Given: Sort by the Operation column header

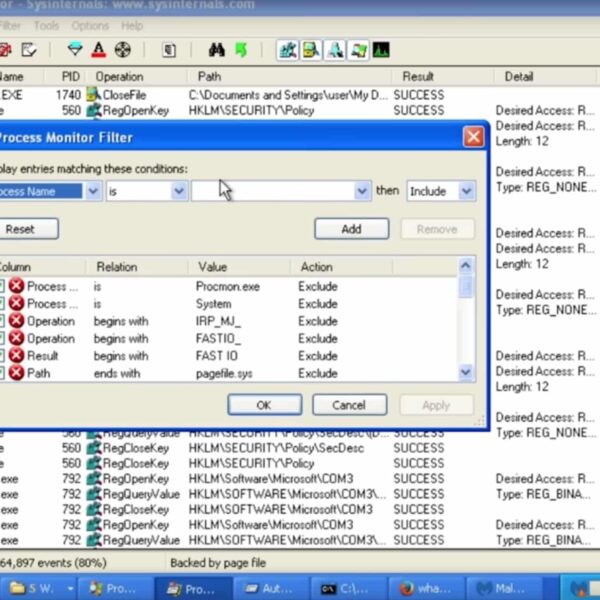Looking at the screenshot, I should [137, 77].
